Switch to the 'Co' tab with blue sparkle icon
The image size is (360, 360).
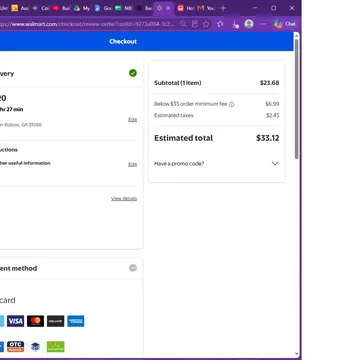click(40, 8)
